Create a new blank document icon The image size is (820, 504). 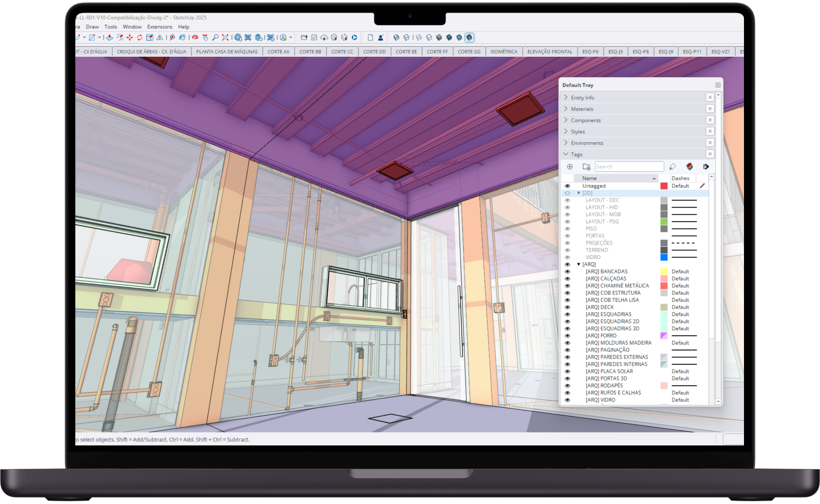tap(370, 38)
